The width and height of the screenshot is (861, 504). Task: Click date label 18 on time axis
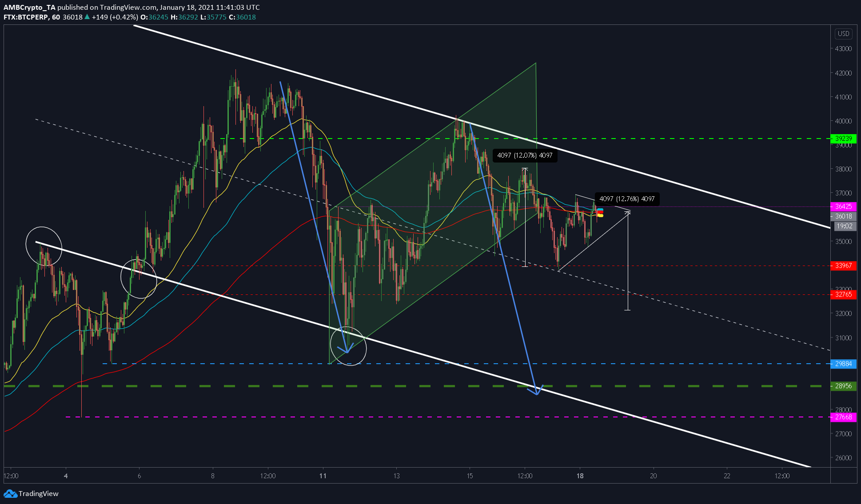pos(580,476)
